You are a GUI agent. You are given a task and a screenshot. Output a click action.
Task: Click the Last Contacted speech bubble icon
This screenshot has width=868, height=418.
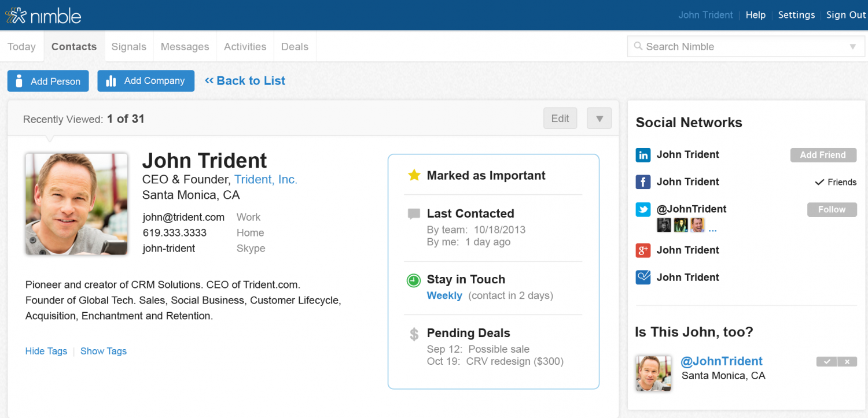tap(414, 214)
